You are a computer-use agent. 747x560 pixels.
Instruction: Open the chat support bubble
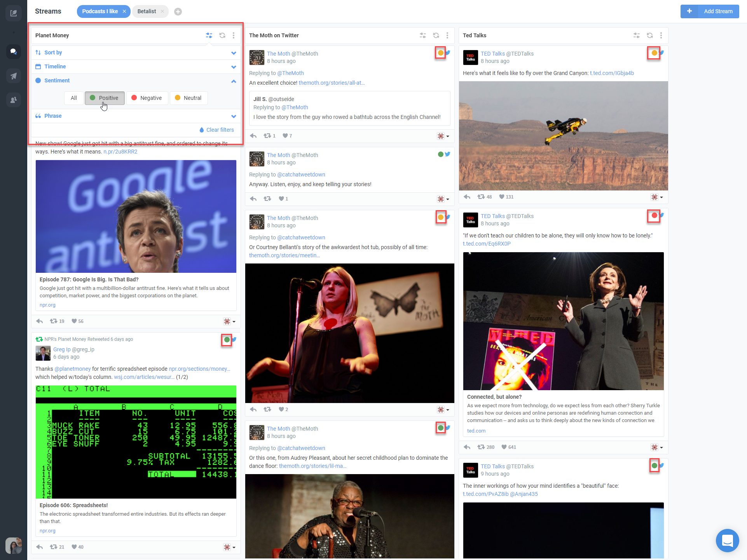click(727, 540)
